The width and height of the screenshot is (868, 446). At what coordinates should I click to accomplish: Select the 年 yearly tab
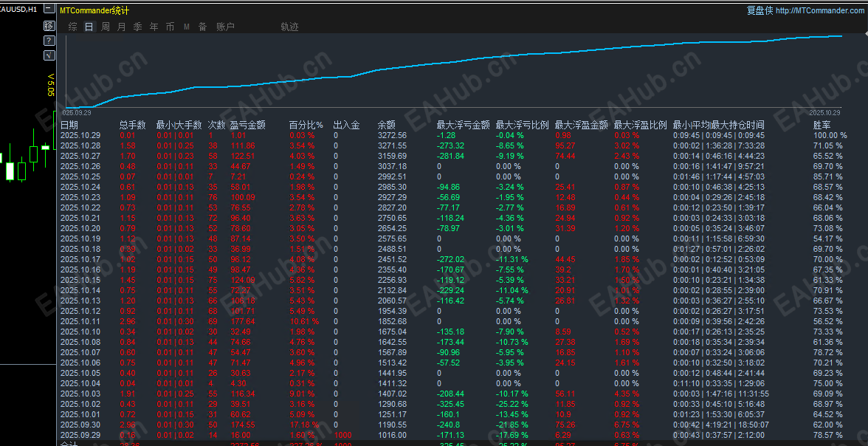click(x=154, y=27)
